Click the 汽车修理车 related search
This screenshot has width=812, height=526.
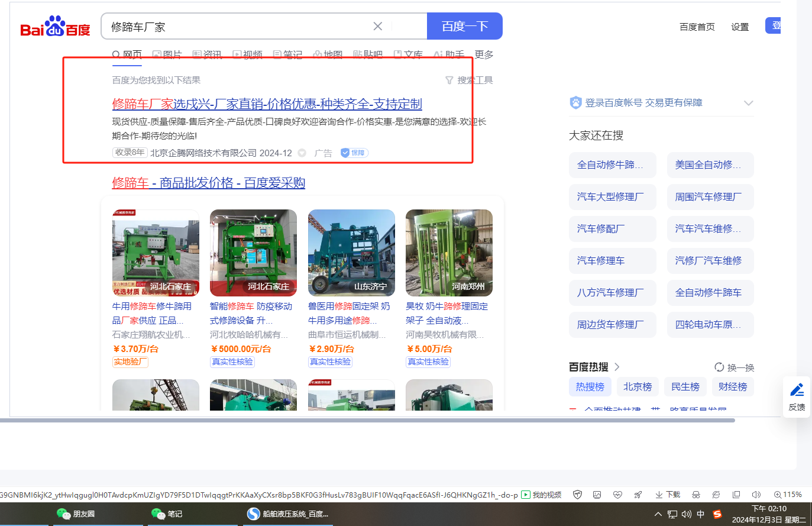click(x=613, y=261)
